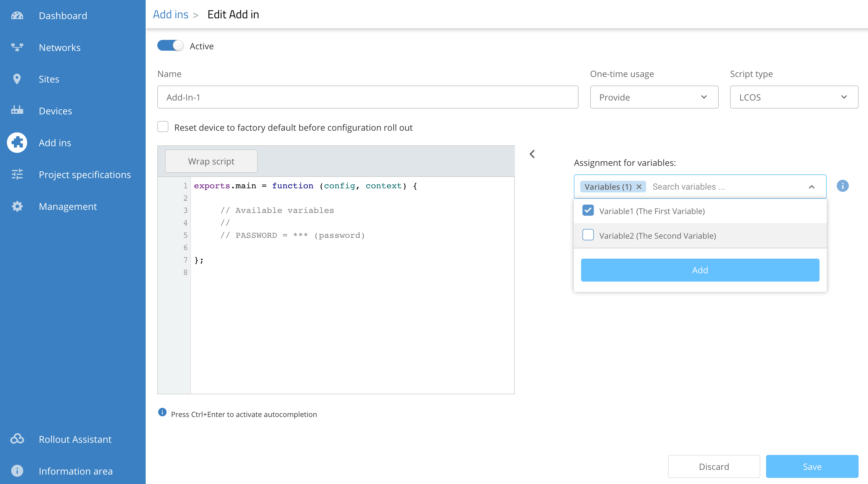This screenshot has height=484, width=868.
Task: Click the Sites location pin icon
Action: (17, 79)
